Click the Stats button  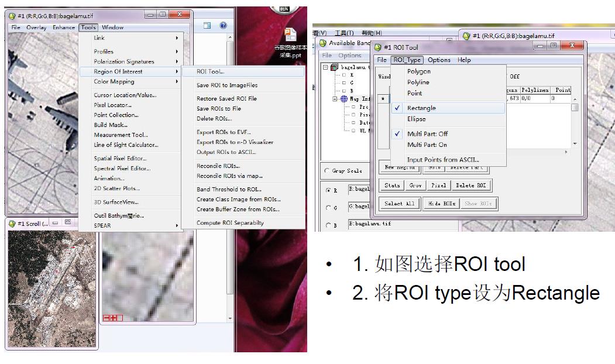click(392, 186)
